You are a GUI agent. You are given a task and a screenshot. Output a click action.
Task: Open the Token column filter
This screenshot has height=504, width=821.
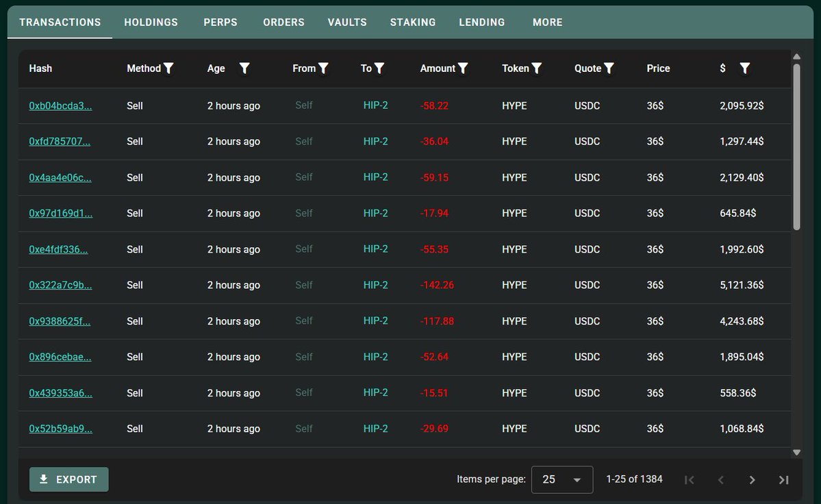pyautogui.click(x=537, y=68)
